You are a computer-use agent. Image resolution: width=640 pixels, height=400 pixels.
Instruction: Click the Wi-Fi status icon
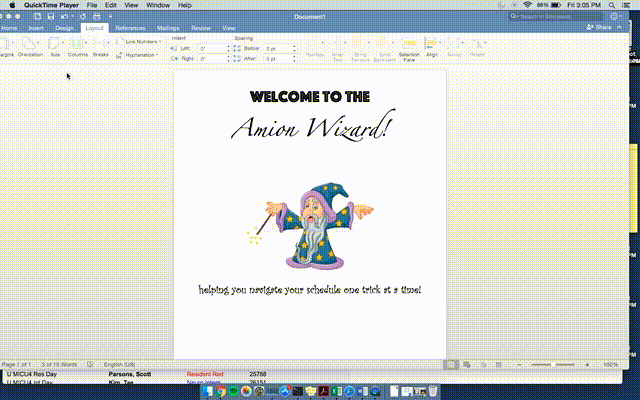(x=527, y=5)
